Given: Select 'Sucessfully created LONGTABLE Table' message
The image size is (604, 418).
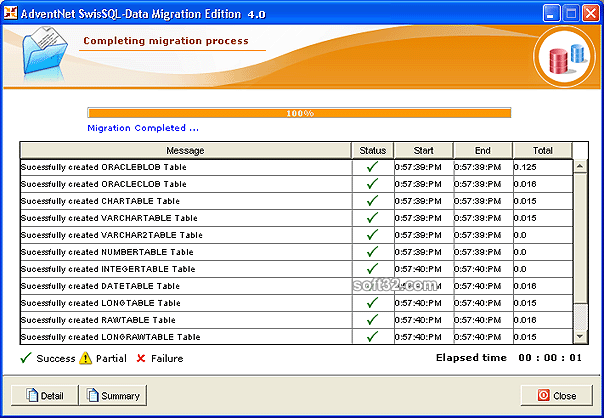Looking at the screenshot, I should click(101, 303).
